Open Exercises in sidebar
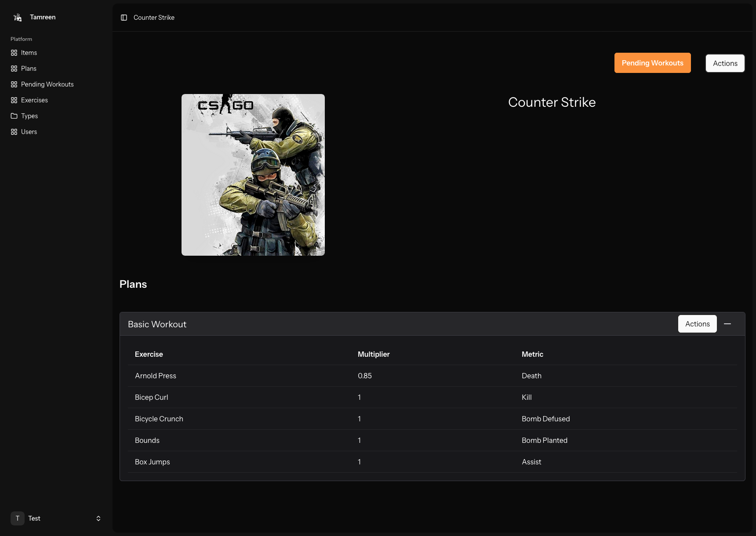The width and height of the screenshot is (756, 536). (56, 100)
